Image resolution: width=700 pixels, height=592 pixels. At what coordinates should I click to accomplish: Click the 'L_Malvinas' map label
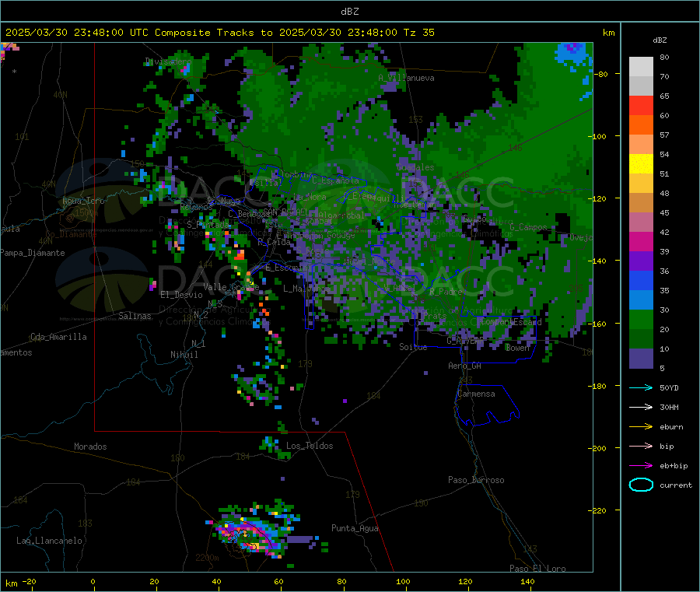click(306, 289)
